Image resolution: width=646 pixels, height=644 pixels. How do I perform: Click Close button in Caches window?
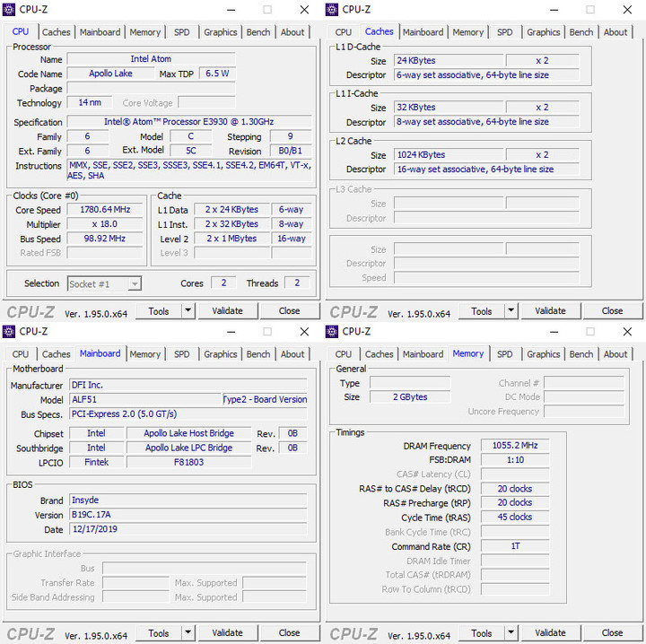tap(612, 311)
